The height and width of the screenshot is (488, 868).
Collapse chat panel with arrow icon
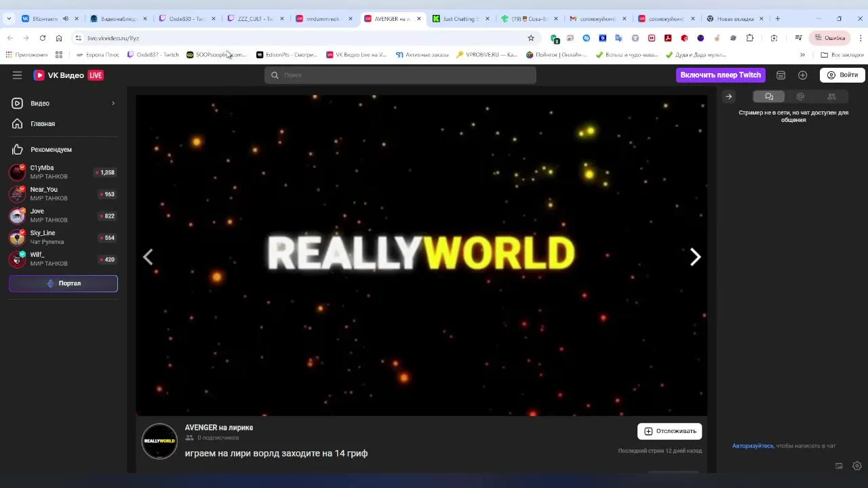[729, 96]
